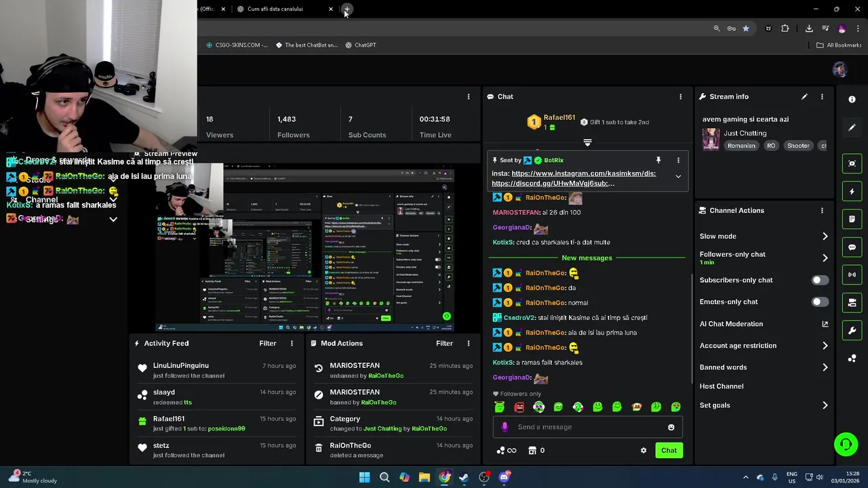Screen dimensions: 868x488
Task: Toggle Emotes-only chat switch
Action: coord(820,302)
